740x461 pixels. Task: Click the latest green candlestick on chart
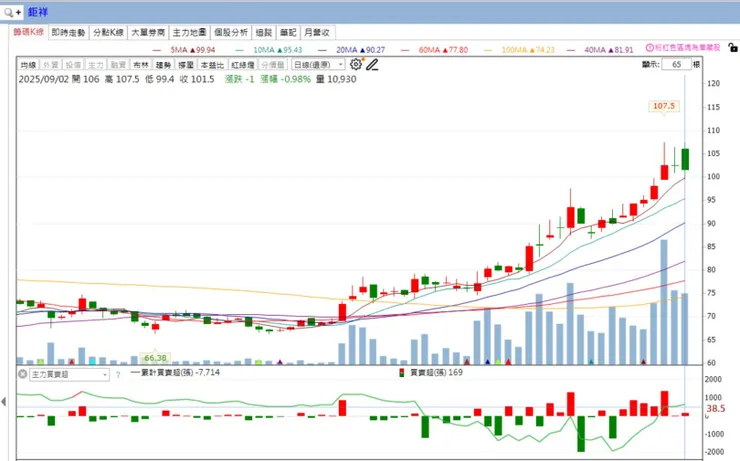(x=685, y=159)
